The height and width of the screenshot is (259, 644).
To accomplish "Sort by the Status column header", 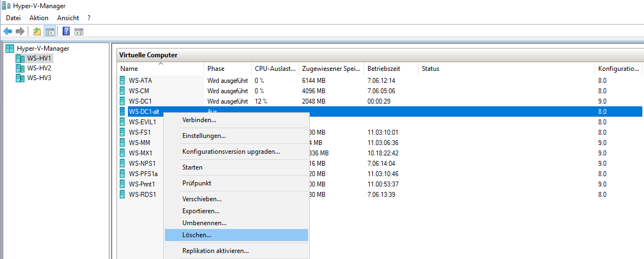I will tap(506, 69).
